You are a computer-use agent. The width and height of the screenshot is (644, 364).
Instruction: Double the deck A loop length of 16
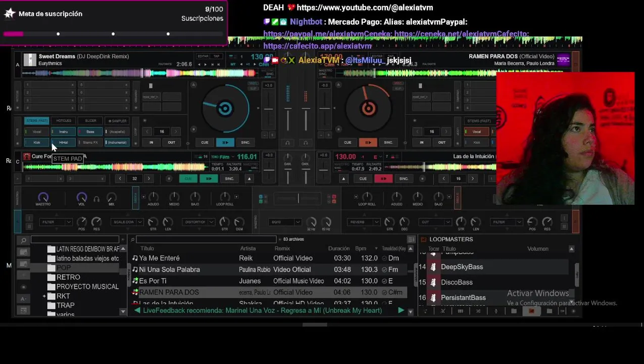(176, 132)
